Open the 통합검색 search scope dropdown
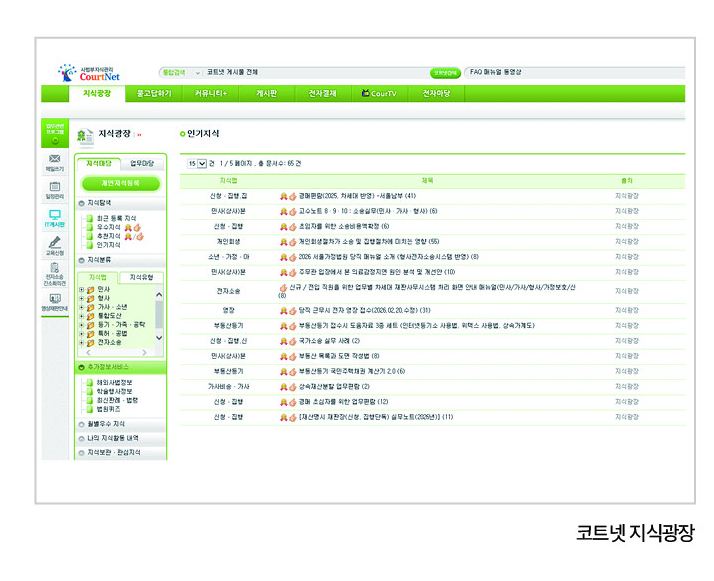Image resolution: width=714 pixels, height=581 pixels. tap(197, 72)
